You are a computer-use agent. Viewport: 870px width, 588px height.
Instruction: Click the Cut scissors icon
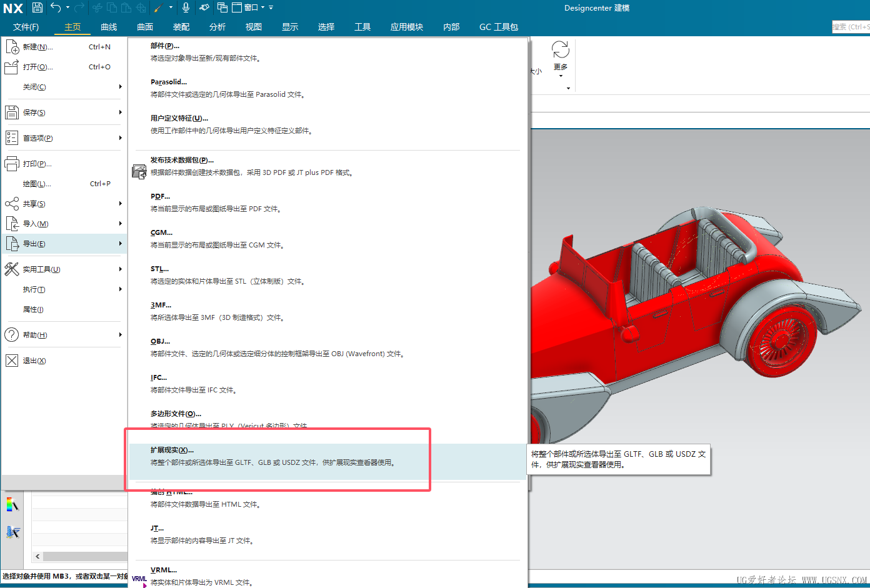pyautogui.click(x=97, y=7)
